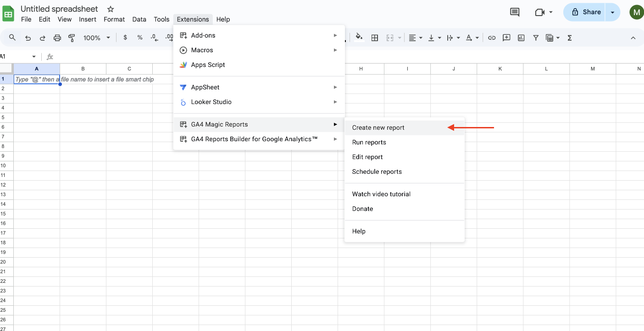
Task: Choose Create new report
Action: coord(405,127)
